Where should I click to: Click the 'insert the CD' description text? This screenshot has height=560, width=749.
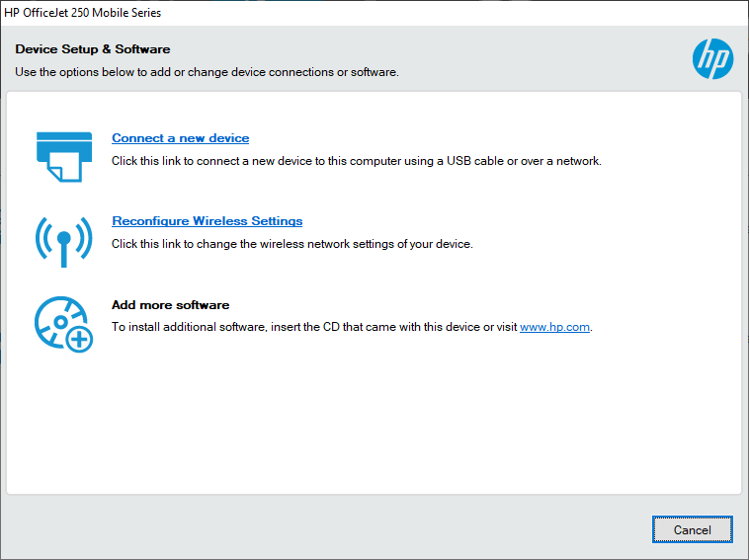[314, 327]
